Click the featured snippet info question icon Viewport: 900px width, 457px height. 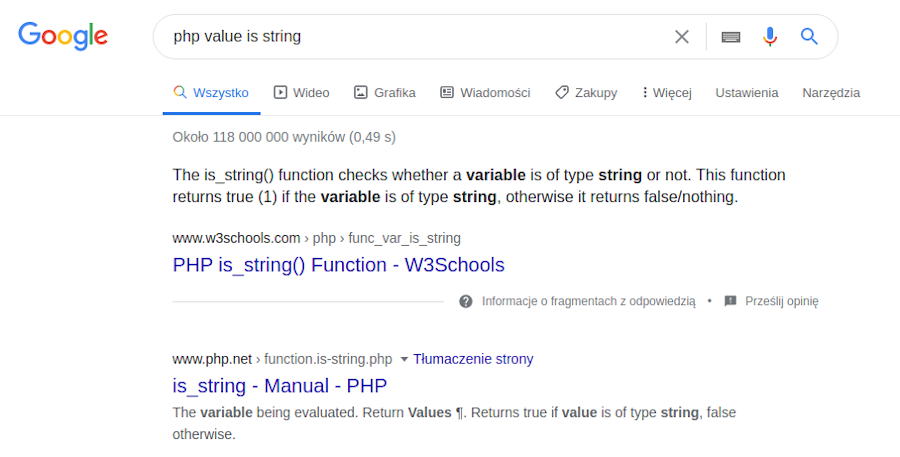(466, 301)
